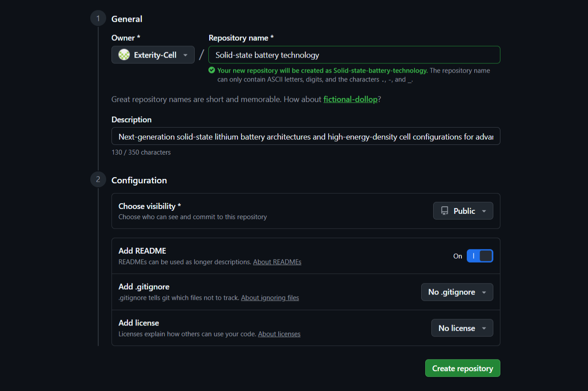Viewport: 588px width, 391px height.
Task: Click the repository icon in Public button
Action: point(445,211)
